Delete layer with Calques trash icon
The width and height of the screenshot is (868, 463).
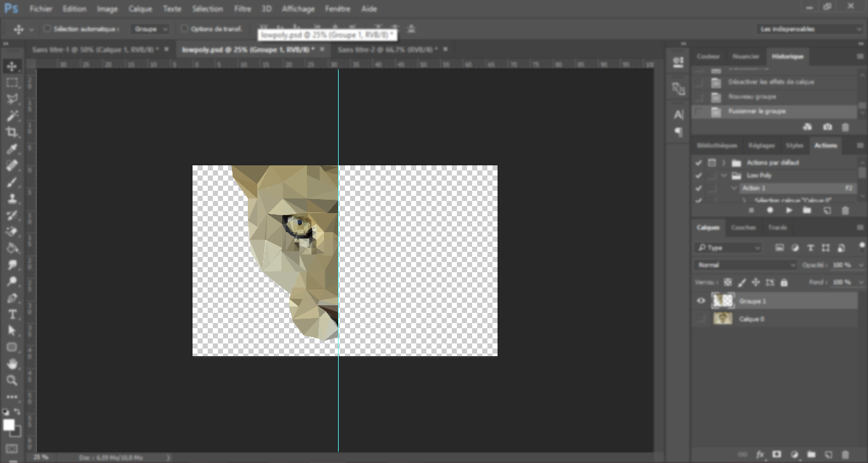pos(845,454)
